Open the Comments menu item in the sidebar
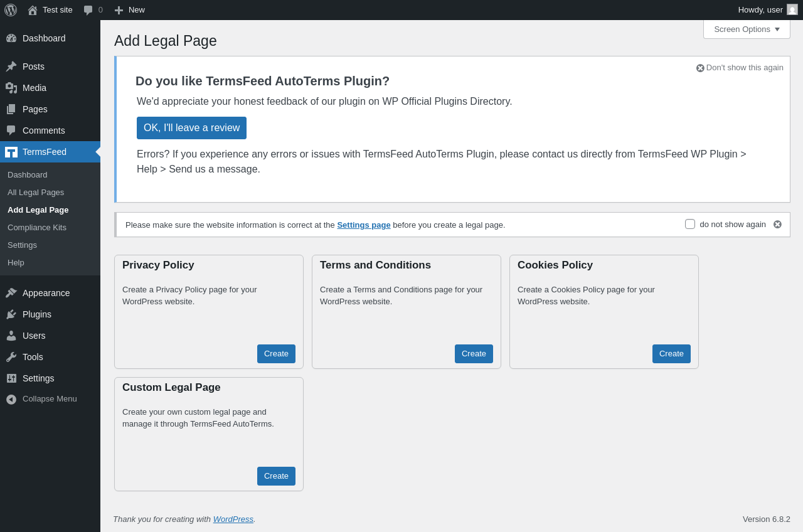This screenshot has width=803, height=532. [x=50, y=130]
